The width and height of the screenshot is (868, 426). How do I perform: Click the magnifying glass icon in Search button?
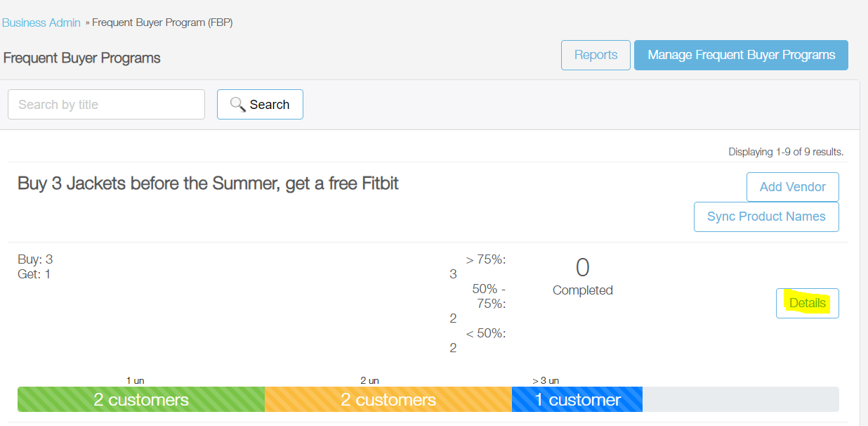pos(237,104)
